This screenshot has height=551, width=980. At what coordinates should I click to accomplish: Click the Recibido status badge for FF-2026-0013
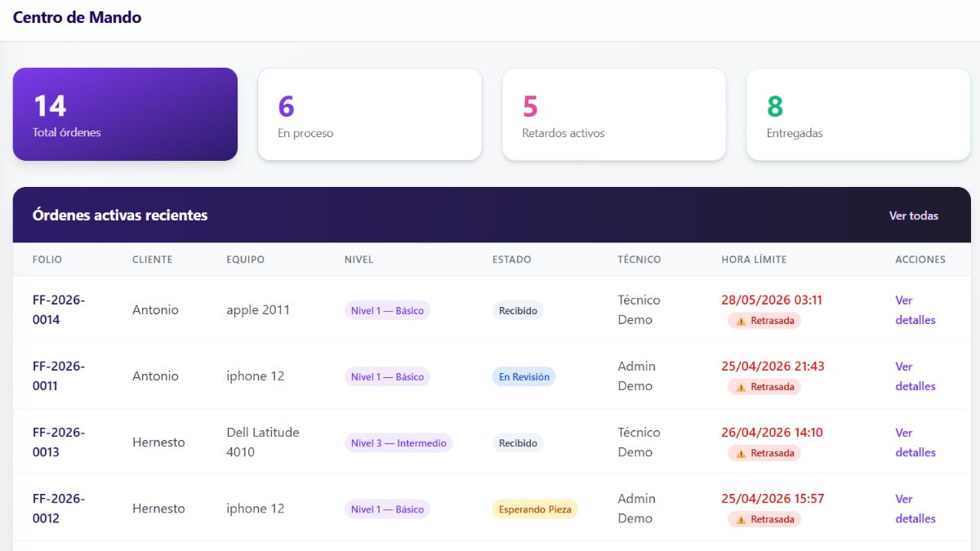[x=518, y=443]
